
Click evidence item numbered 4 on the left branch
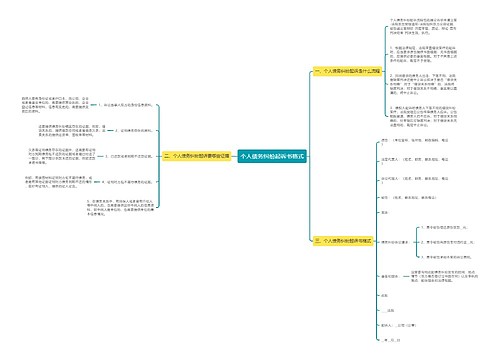pyautogui.click(x=127, y=182)
